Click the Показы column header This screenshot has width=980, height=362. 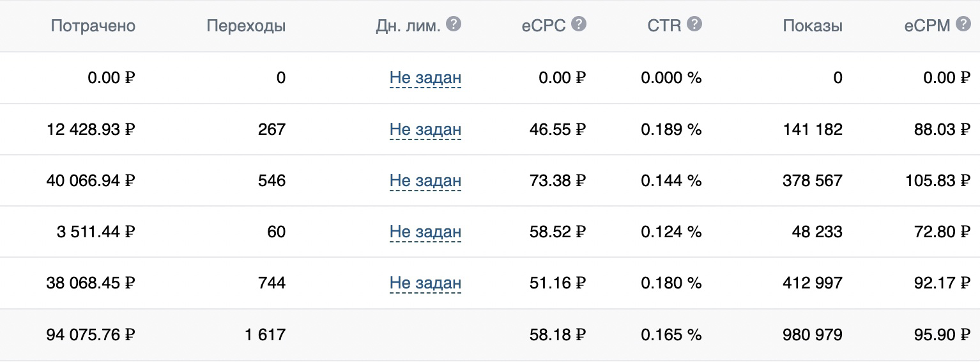click(x=813, y=26)
